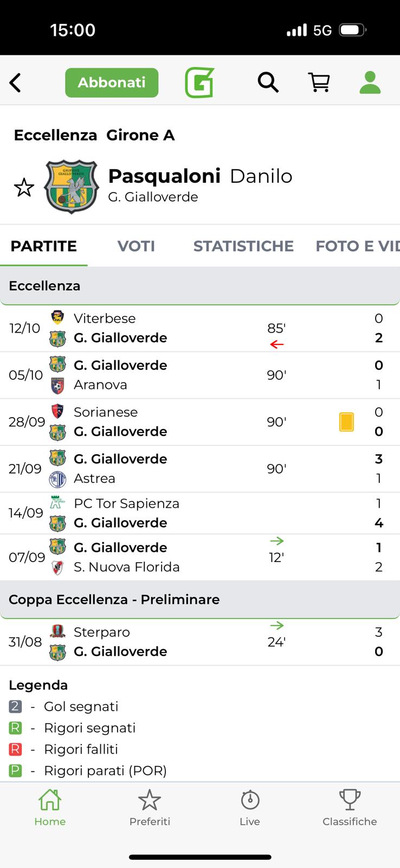Tap the Astrea team name
Viewport: 400px width, 868px height.
(95, 478)
